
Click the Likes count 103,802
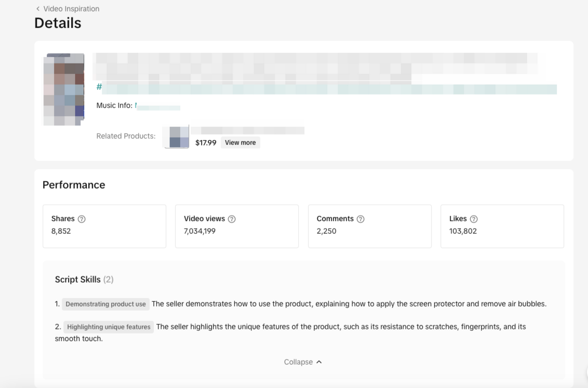pos(463,231)
